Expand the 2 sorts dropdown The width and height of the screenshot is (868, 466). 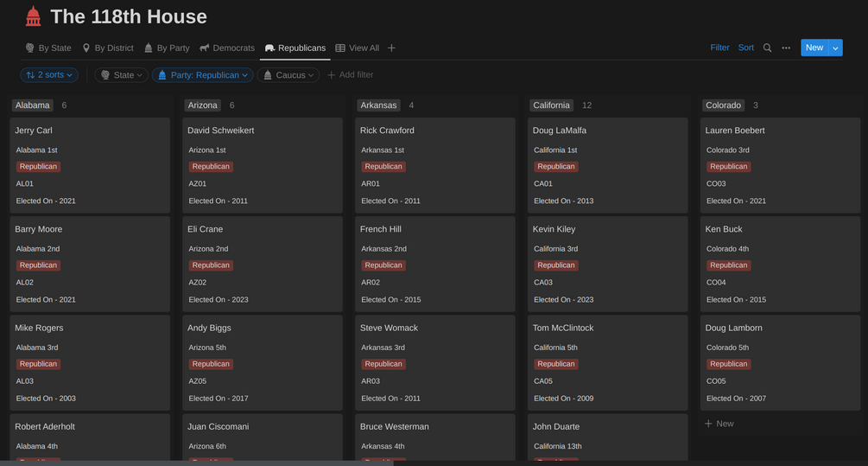point(49,75)
